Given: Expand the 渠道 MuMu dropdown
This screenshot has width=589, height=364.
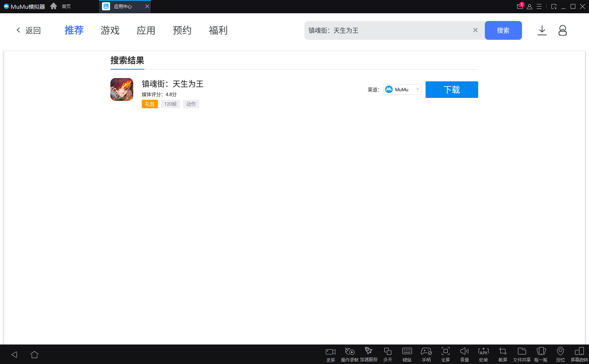Looking at the screenshot, I should 402,89.
